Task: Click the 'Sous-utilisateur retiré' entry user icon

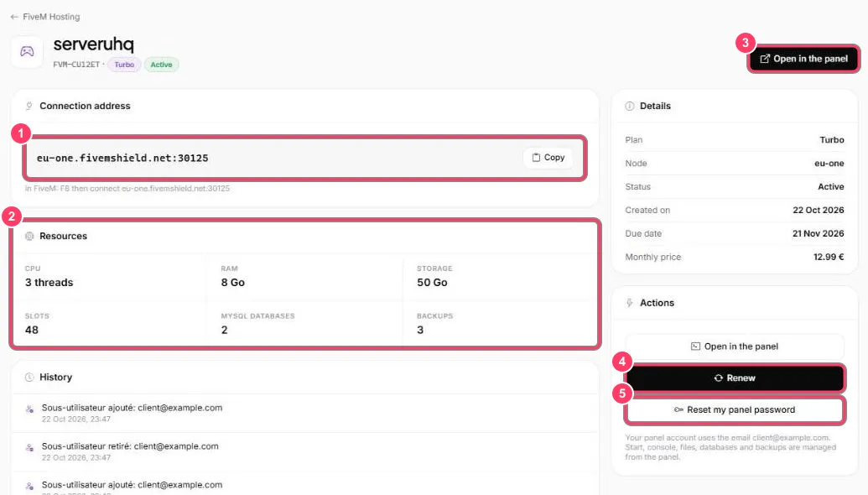Action: [x=29, y=448]
